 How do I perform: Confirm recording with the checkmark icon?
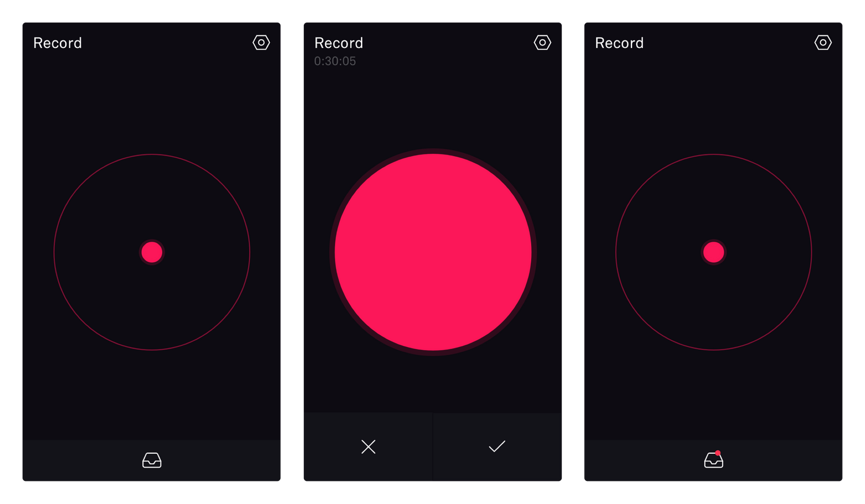point(497,446)
